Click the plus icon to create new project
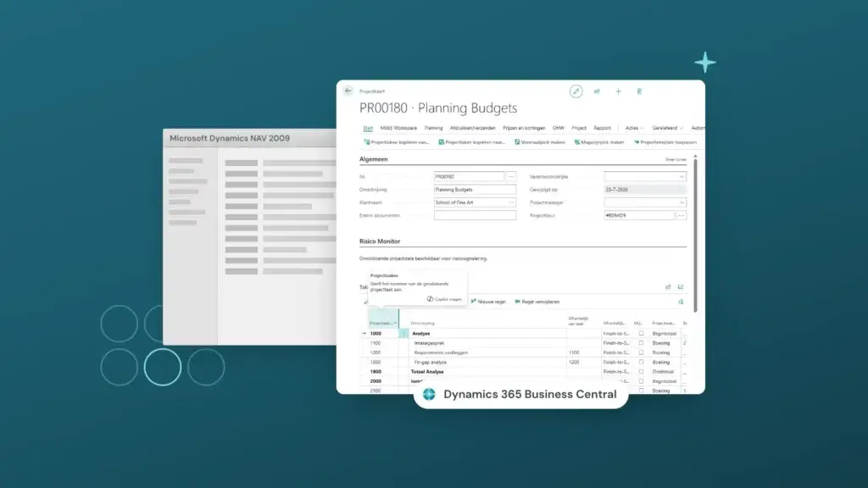The width and height of the screenshot is (868, 488). click(618, 91)
